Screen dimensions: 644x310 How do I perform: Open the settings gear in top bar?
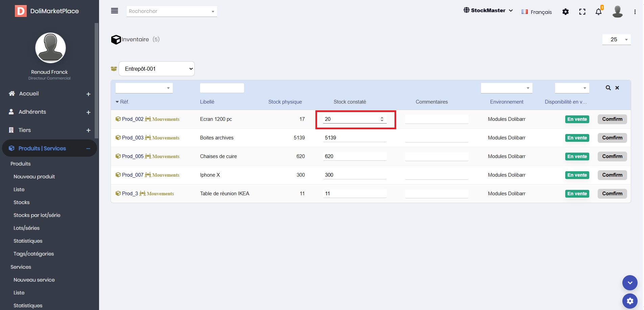(x=565, y=12)
